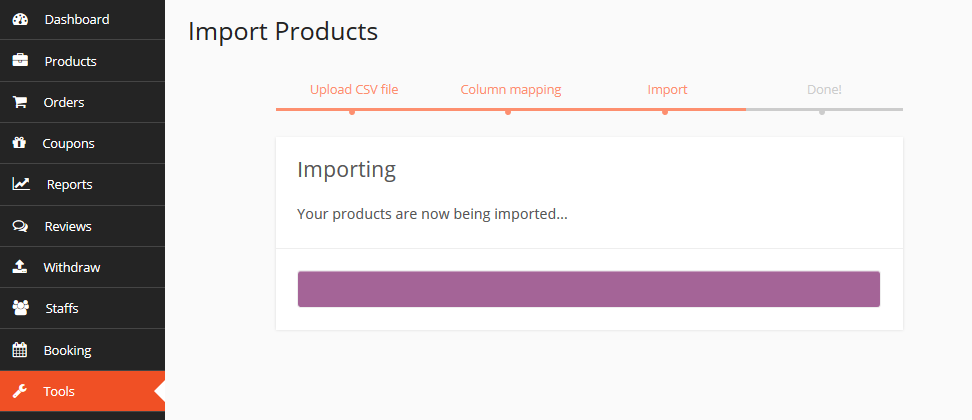Select the Import step tab
This screenshot has width=972, height=420.
click(x=667, y=90)
